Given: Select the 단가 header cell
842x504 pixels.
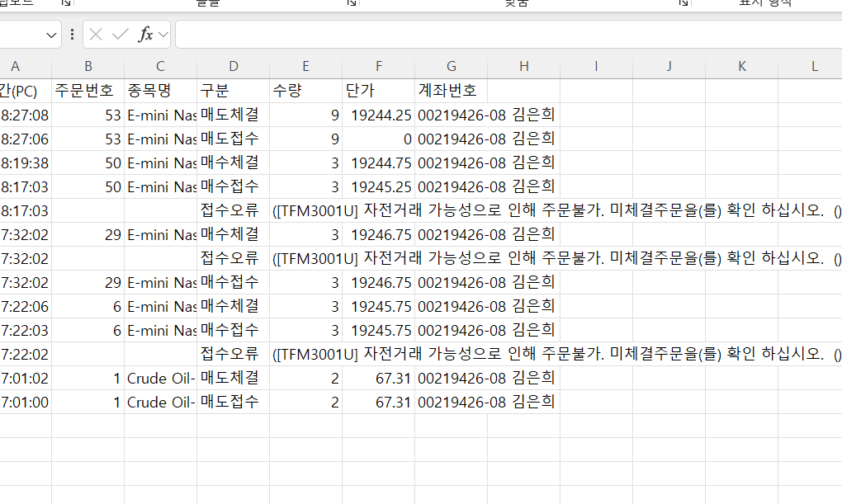Looking at the screenshot, I should coord(378,91).
